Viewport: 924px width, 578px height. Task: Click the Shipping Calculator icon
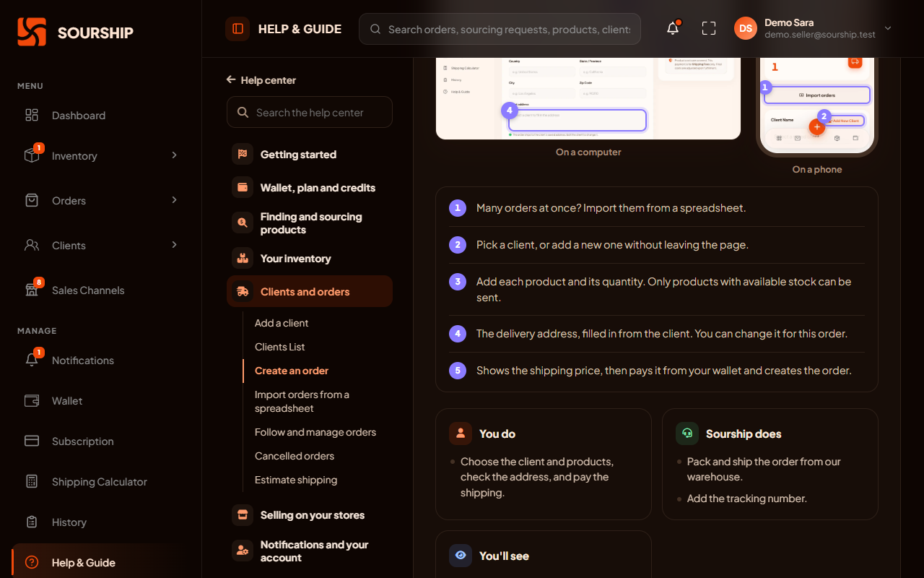(32, 482)
